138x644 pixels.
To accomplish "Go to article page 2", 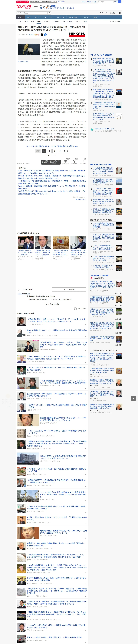I will pyautogui.click(x=49, y=151).
